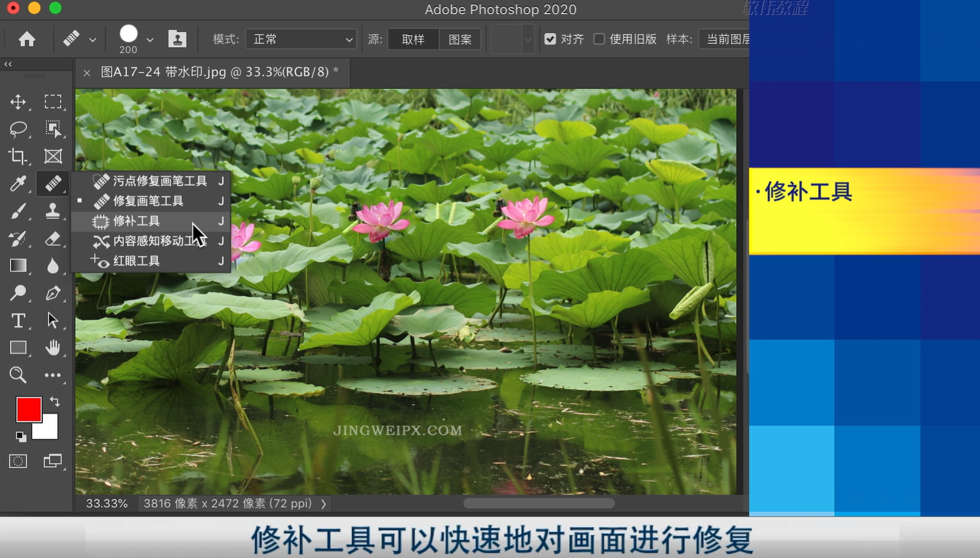Select the Zoom tool
This screenshot has height=558, width=980.
coord(18,375)
